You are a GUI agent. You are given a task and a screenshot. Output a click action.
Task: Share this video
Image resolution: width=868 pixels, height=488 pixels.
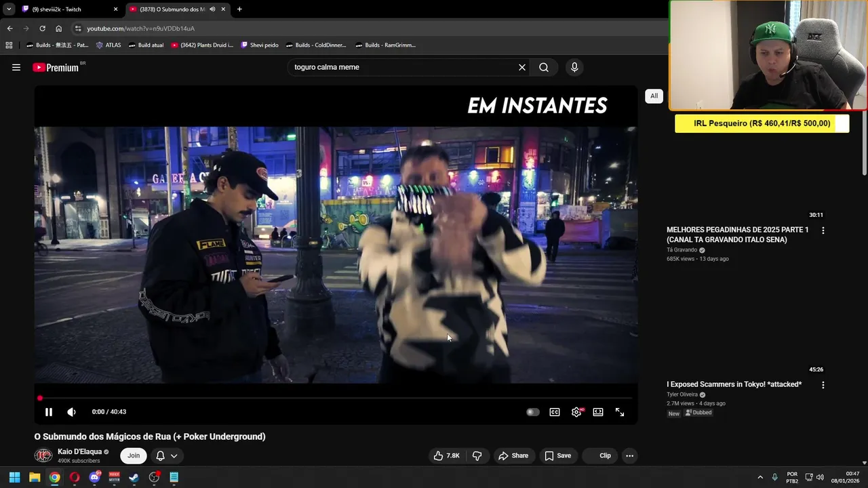click(x=513, y=455)
